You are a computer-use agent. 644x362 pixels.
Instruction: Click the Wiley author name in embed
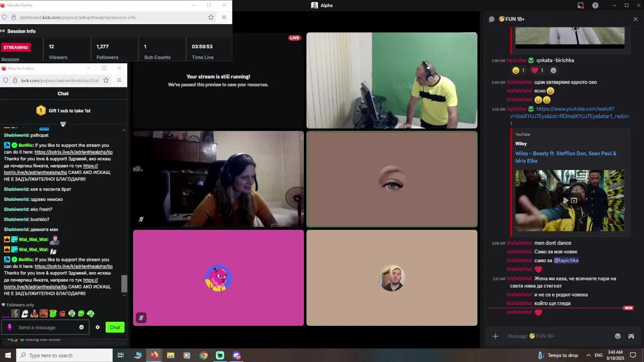click(521, 144)
